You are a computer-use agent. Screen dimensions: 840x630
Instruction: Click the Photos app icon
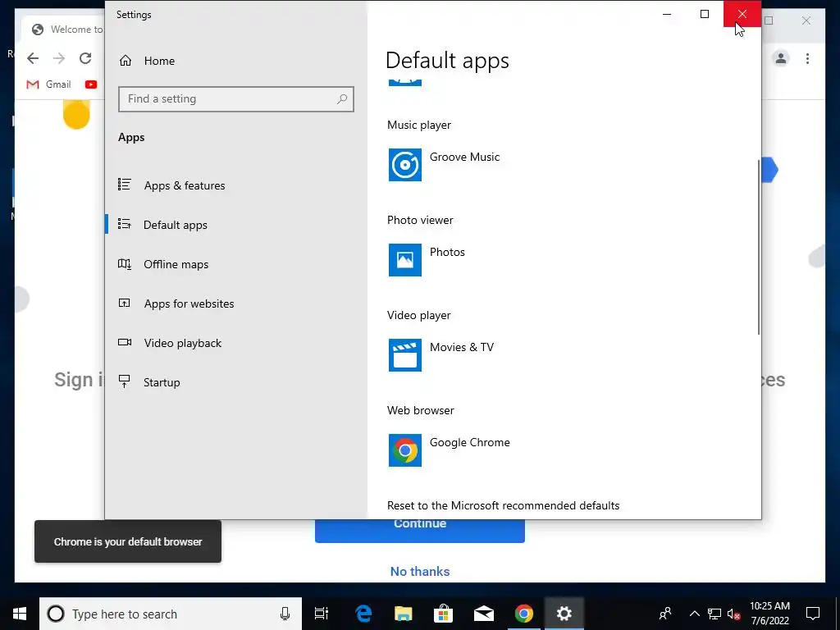coord(405,260)
